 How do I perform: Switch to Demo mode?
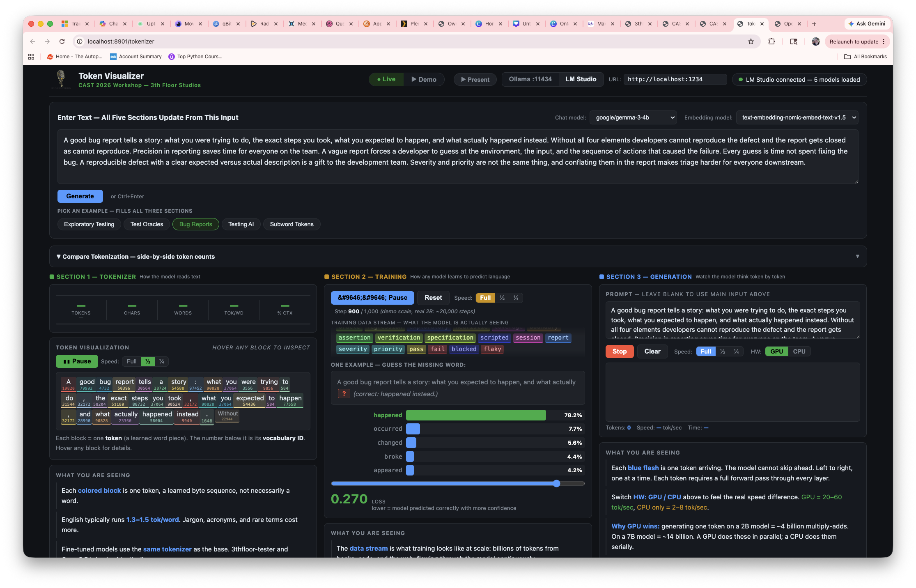[424, 79]
